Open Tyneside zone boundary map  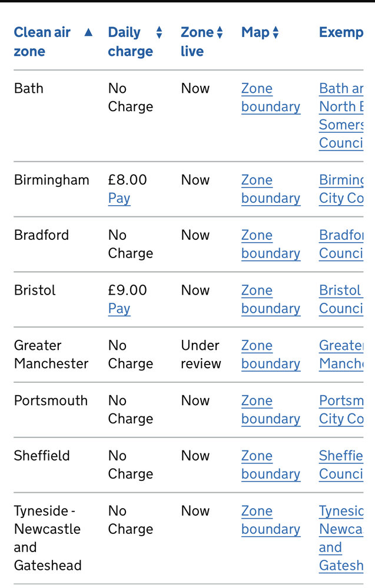click(x=271, y=520)
